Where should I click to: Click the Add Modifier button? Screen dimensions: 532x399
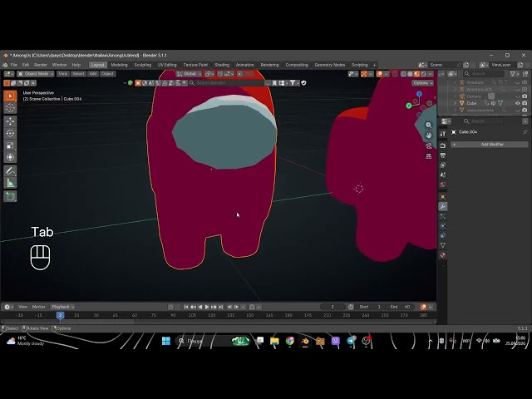pos(489,145)
